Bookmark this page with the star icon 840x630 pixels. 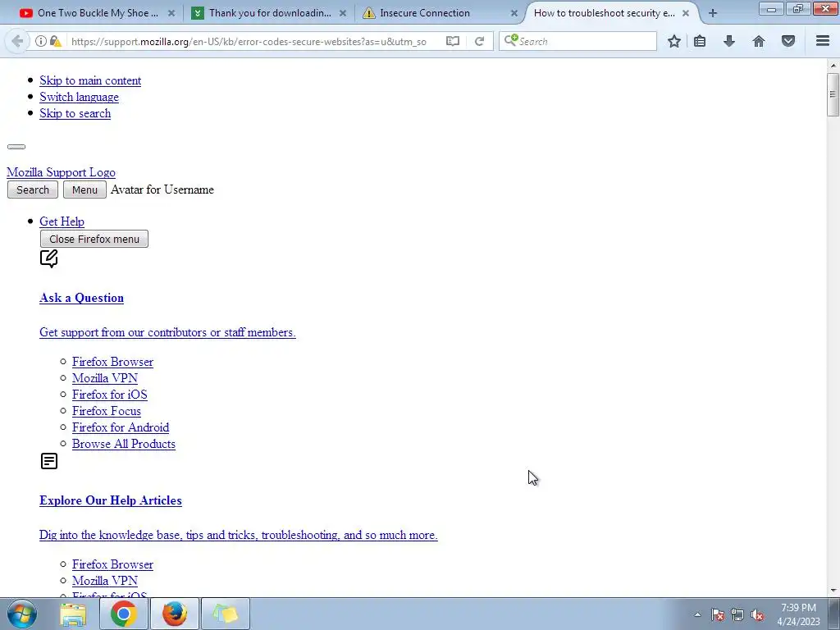(674, 41)
